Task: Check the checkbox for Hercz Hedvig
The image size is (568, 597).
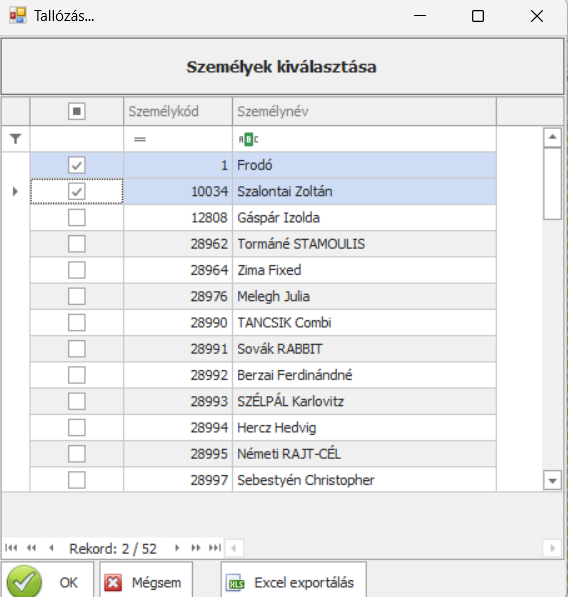Action: 77,428
